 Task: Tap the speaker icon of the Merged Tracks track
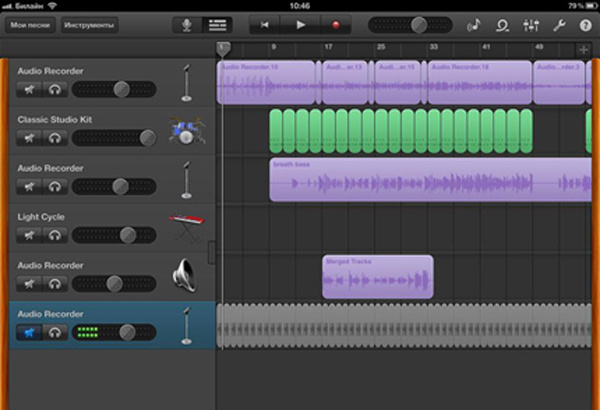[x=184, y=276]
